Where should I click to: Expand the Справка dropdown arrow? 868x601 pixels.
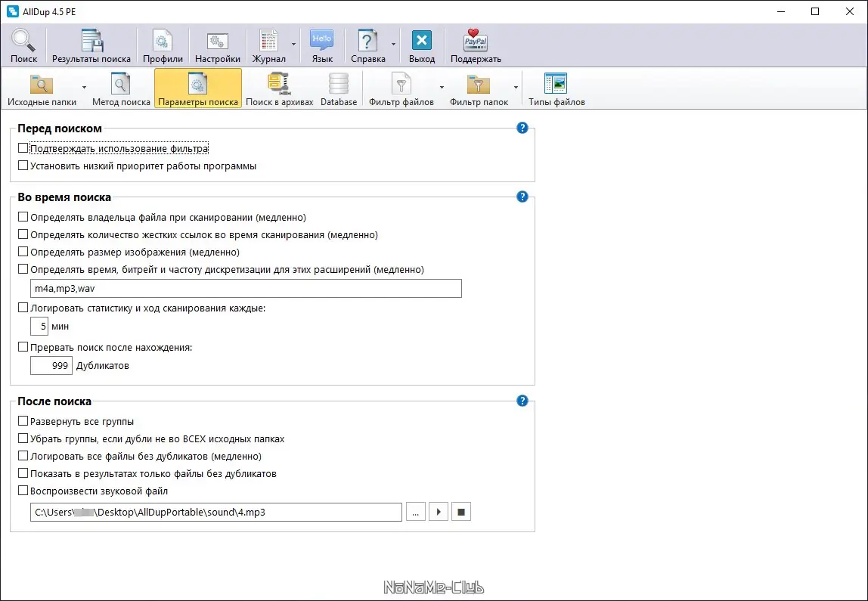pos(394,45)
